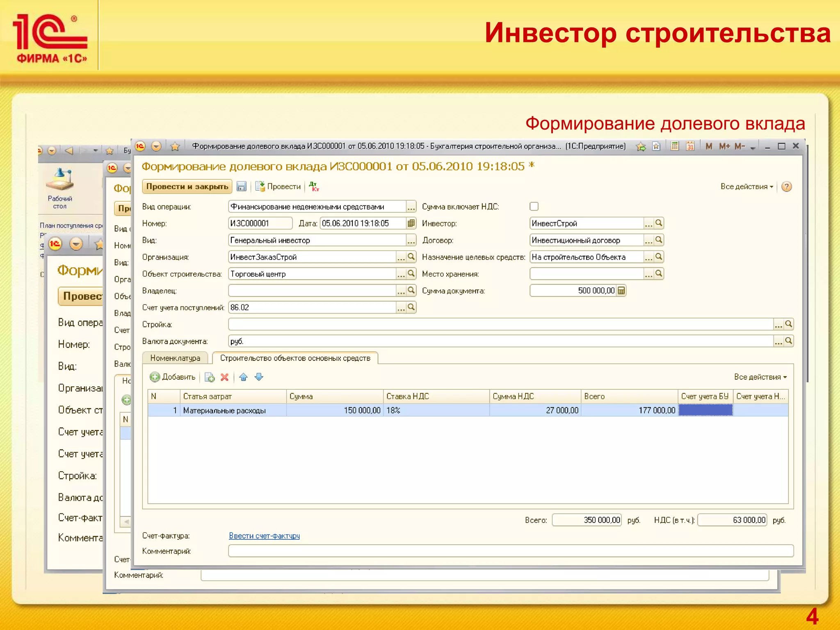840x630 pixels.
Task: Click magnifier icon next to Место хранения
Action: (x=659, y=274)
